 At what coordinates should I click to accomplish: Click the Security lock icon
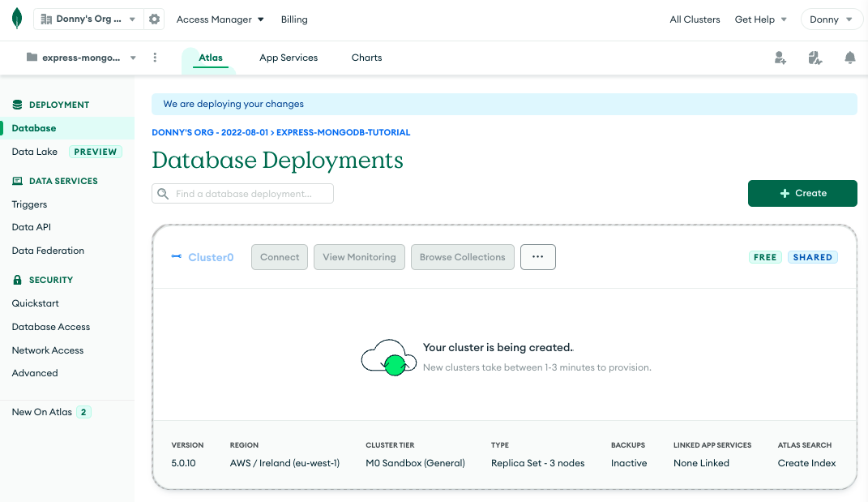pos(18,280)
